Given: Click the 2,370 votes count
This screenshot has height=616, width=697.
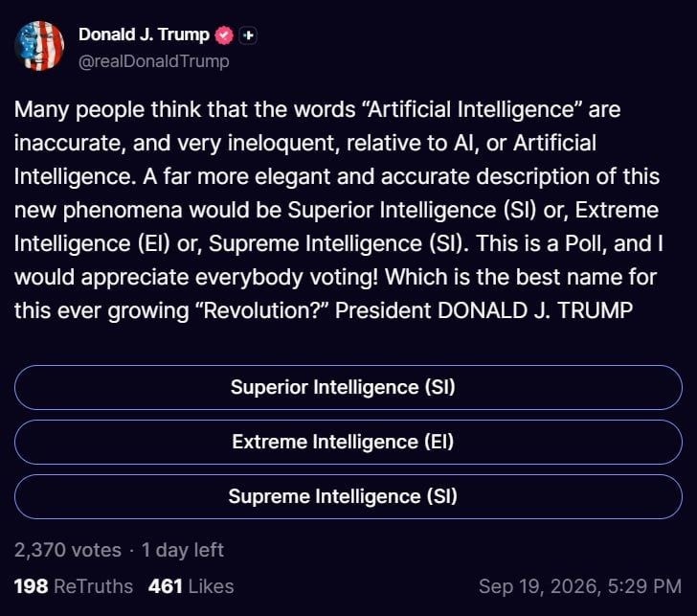Looking at the screenshot, I should click(68, 550).
